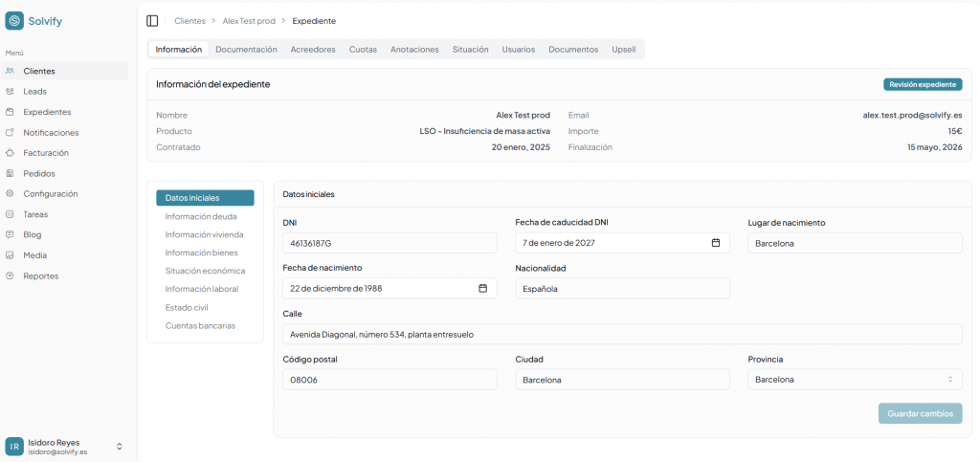
Task: Open calendar picker for birth date
Action: click(482, 288)
